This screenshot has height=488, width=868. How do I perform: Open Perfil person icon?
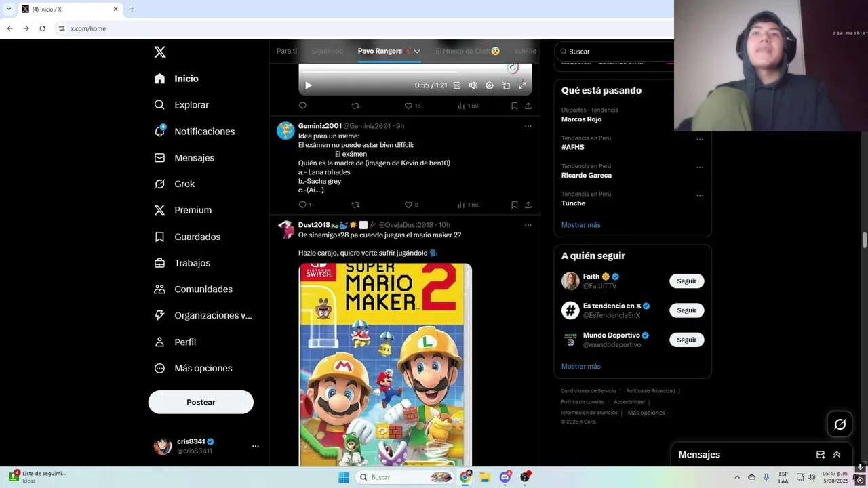click(x=159, y=342)
